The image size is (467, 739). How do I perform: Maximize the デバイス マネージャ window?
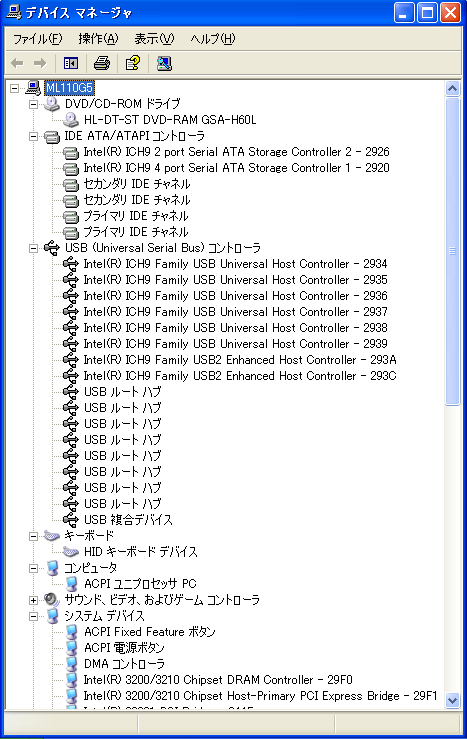click(427, 12)
